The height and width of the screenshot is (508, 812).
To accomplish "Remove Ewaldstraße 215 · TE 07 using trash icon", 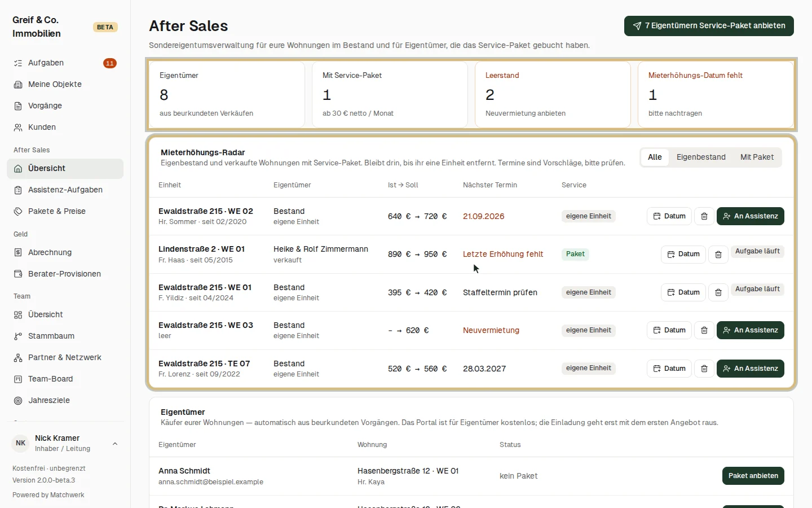I will 704,369.
